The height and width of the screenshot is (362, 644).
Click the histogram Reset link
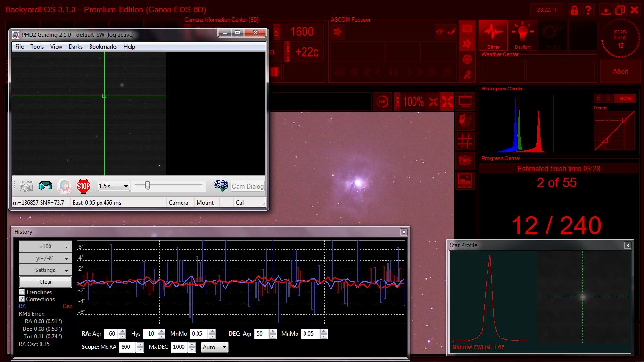601,107
